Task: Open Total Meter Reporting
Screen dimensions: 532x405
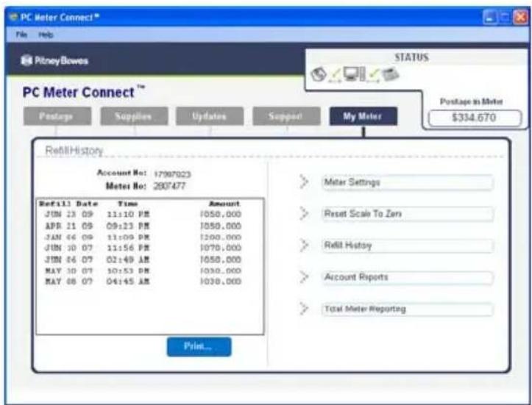Action: tap(408, 309)
